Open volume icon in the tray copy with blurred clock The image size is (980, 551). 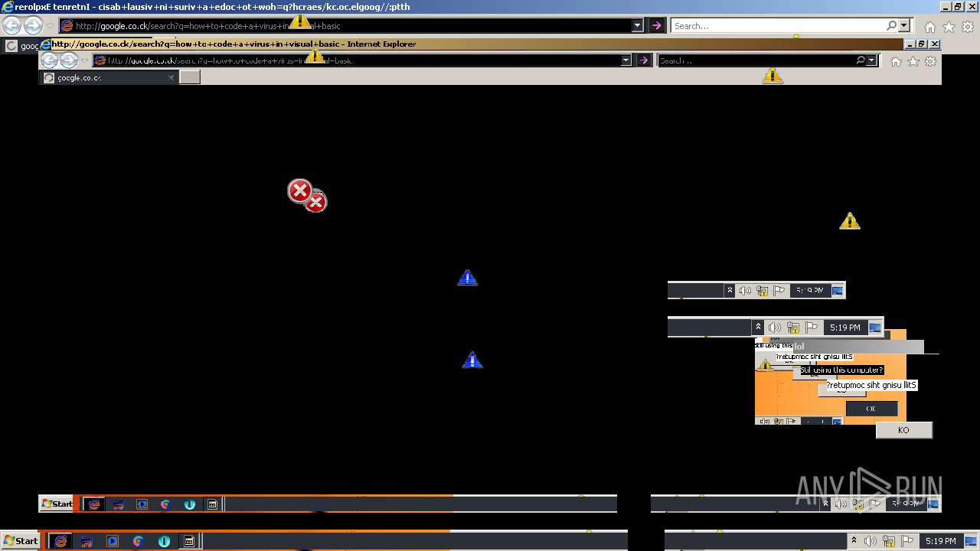[745, 291]
